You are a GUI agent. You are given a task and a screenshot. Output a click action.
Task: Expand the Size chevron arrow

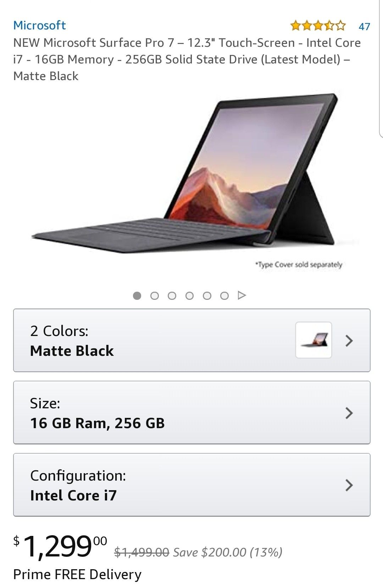tap(349, 413)
